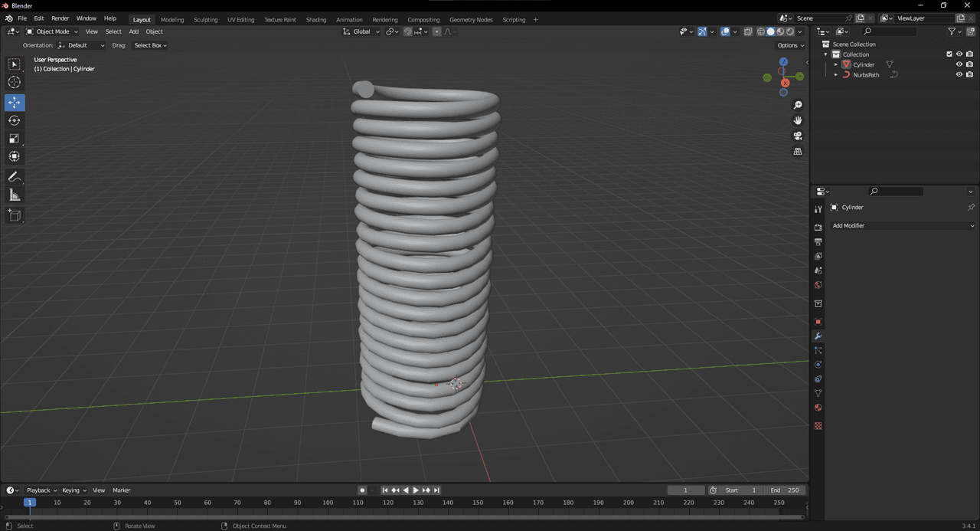Toggle camera view in viewport

(798, 136)
